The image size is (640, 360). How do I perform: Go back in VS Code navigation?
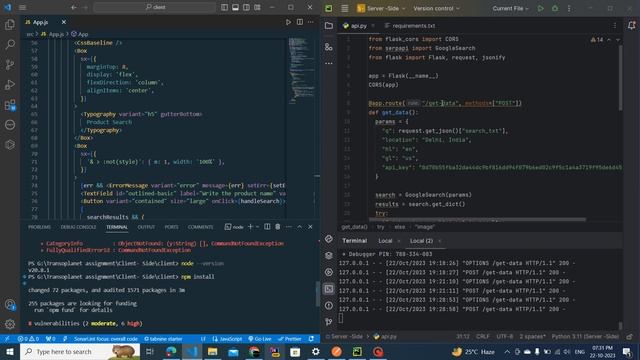(73, 7)
